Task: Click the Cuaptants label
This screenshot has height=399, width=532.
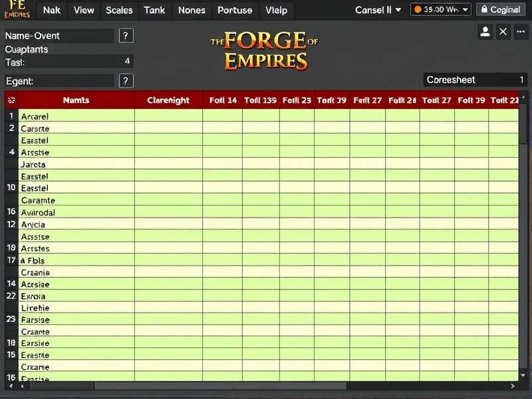Action: click(27, 49)
